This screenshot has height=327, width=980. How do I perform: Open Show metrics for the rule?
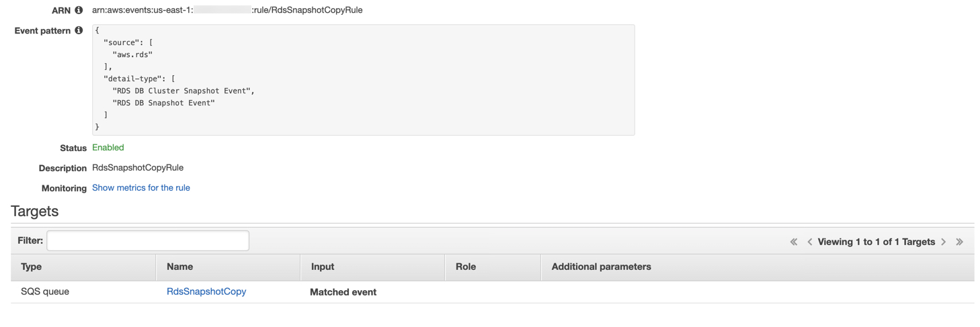coord(141,188)
